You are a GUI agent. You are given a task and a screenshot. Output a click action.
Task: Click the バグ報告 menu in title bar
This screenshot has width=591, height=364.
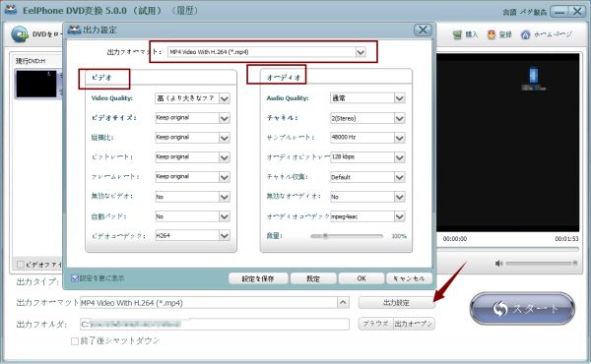(x=533, y=13)
